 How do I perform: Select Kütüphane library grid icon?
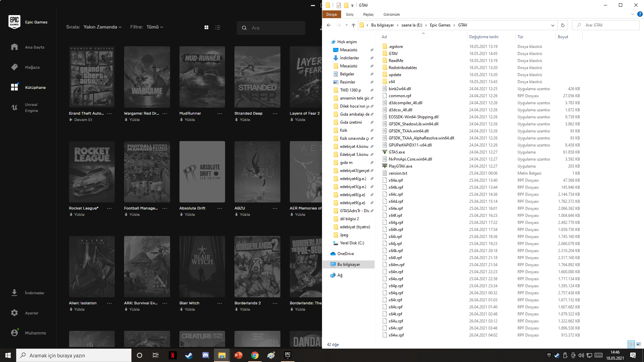pyautogui.click(x=14, y=87)
